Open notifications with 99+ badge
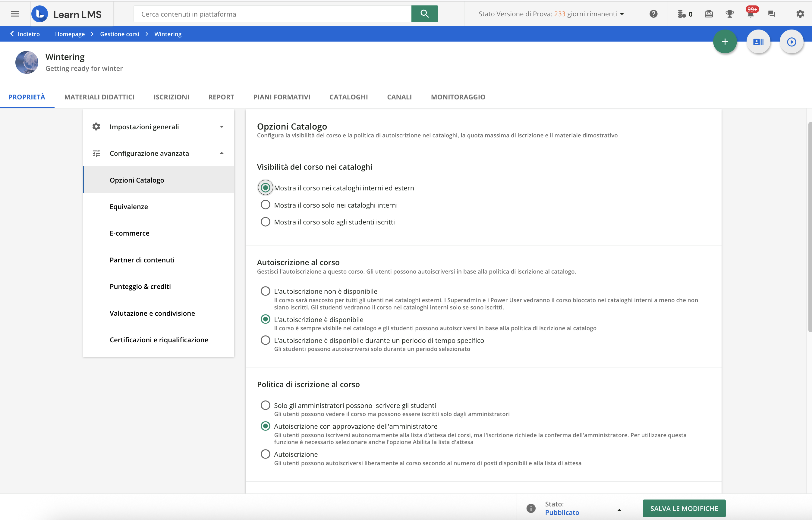812x520 pixels. 751,13
